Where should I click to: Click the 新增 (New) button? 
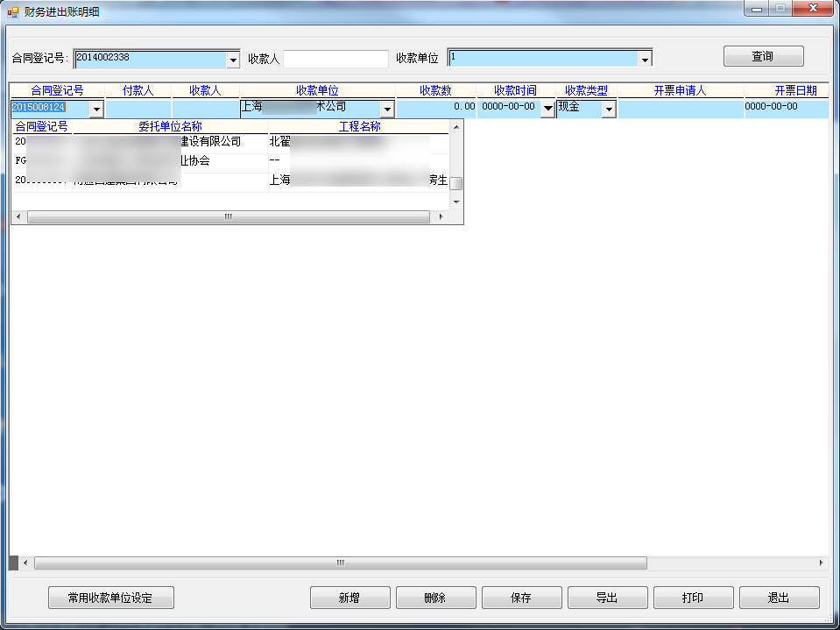pos(349,597)
